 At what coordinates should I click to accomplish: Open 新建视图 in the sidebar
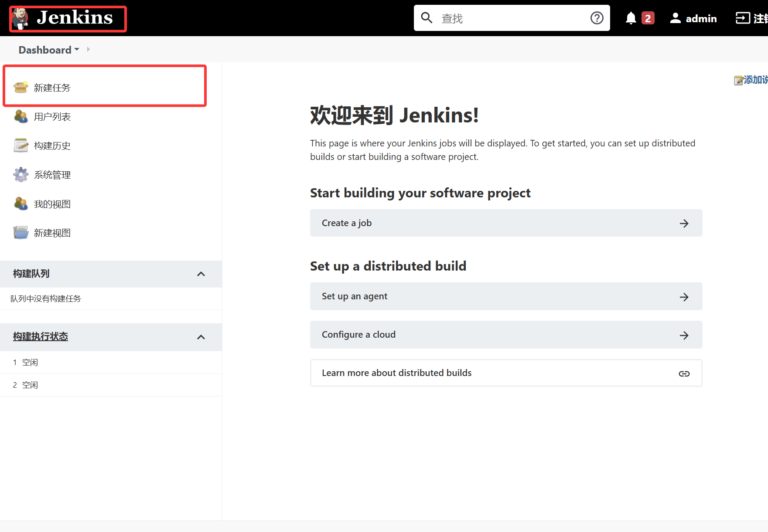tap(52, 233)
